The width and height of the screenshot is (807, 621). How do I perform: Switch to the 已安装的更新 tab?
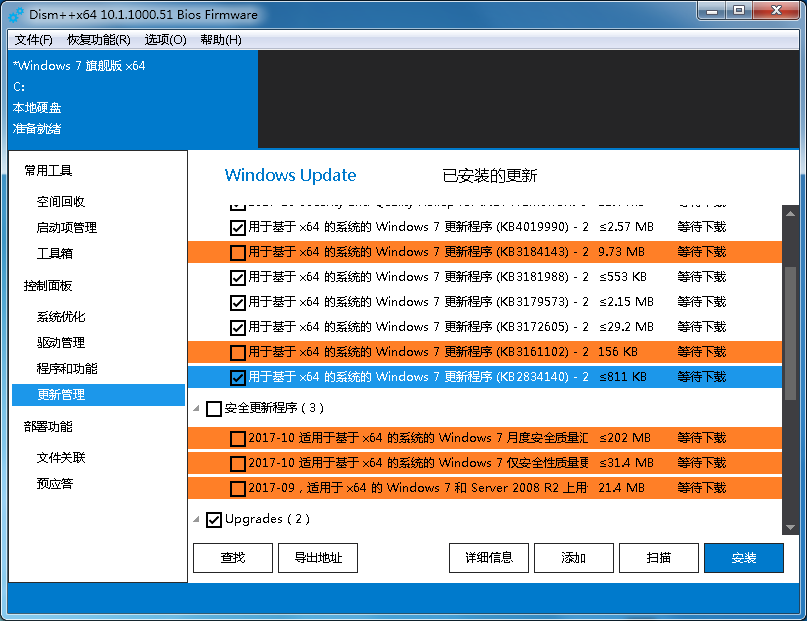click(489, 176)
